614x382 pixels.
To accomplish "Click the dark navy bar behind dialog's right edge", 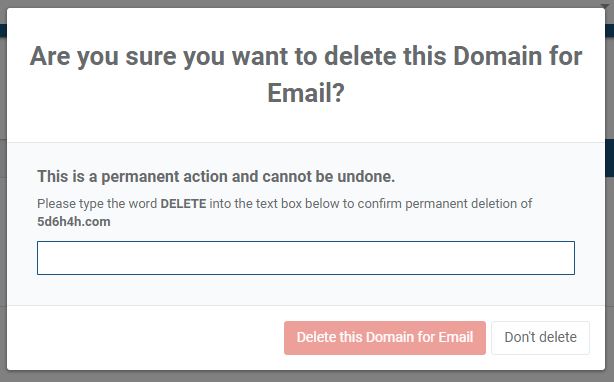I will (x=610, y=159).
